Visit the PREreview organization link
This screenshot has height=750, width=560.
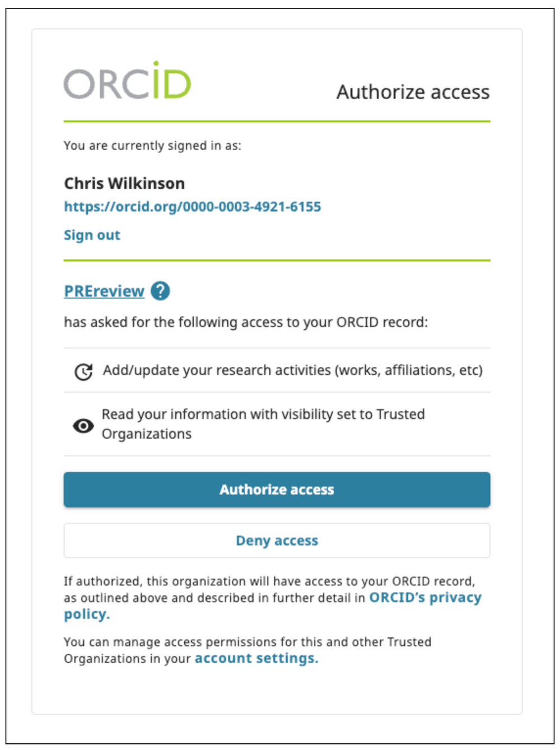pos(104,291)
